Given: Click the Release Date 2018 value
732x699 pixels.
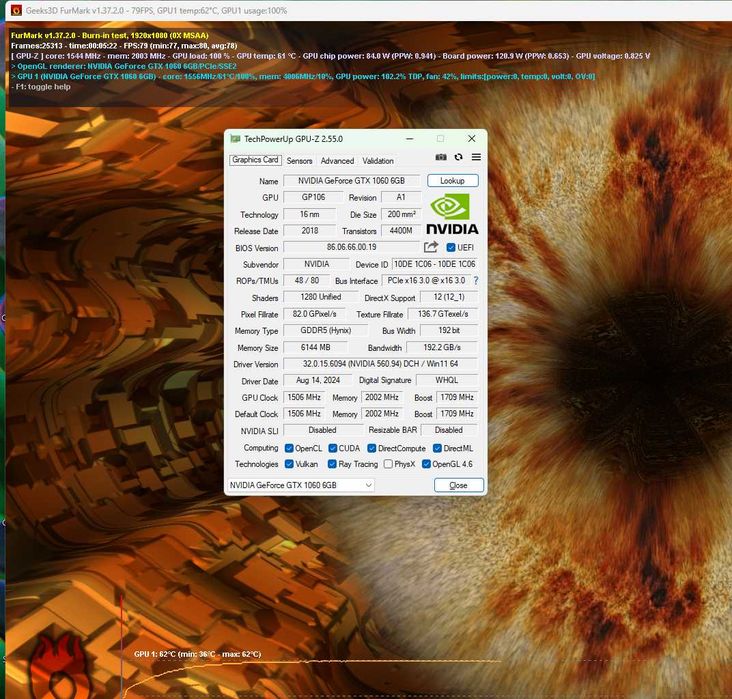Looking at the screenshot, I should click(310, 231).
